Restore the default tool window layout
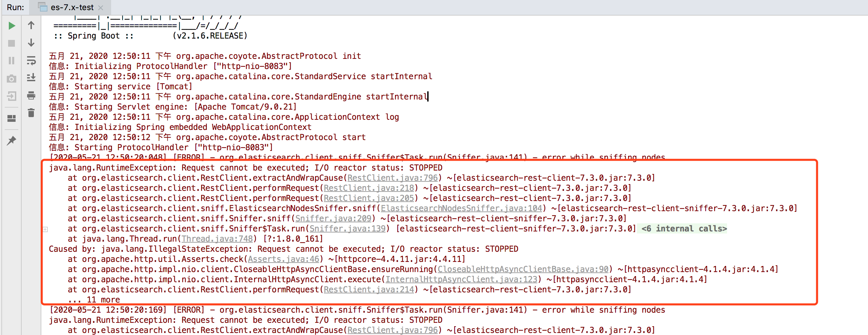 pyautogui.click(x=12, y=118)
